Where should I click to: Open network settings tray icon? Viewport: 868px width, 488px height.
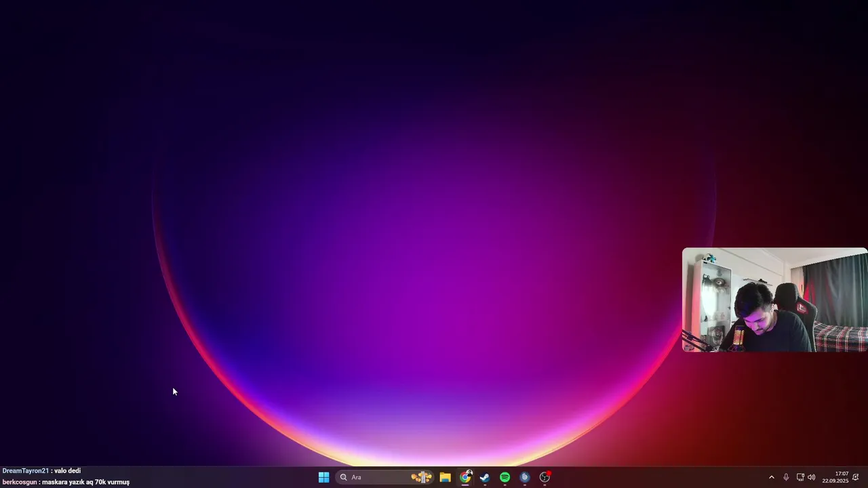[x=800, y=477]
